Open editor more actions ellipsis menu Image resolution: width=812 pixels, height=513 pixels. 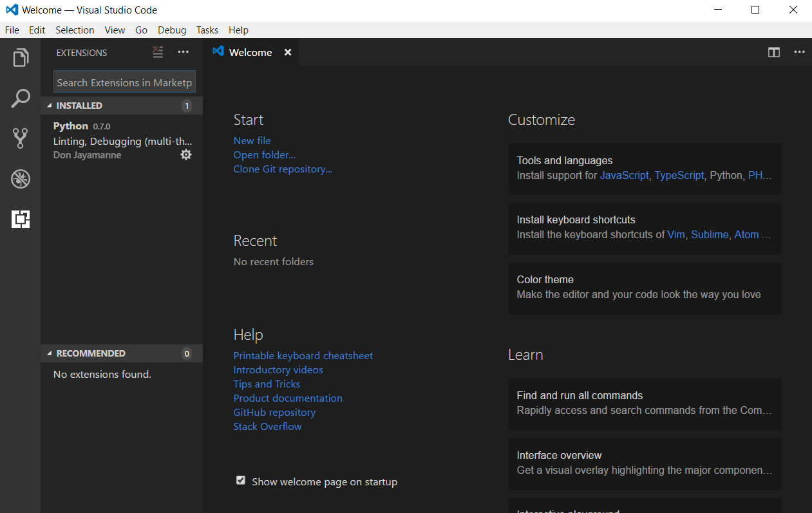point(799,53)
